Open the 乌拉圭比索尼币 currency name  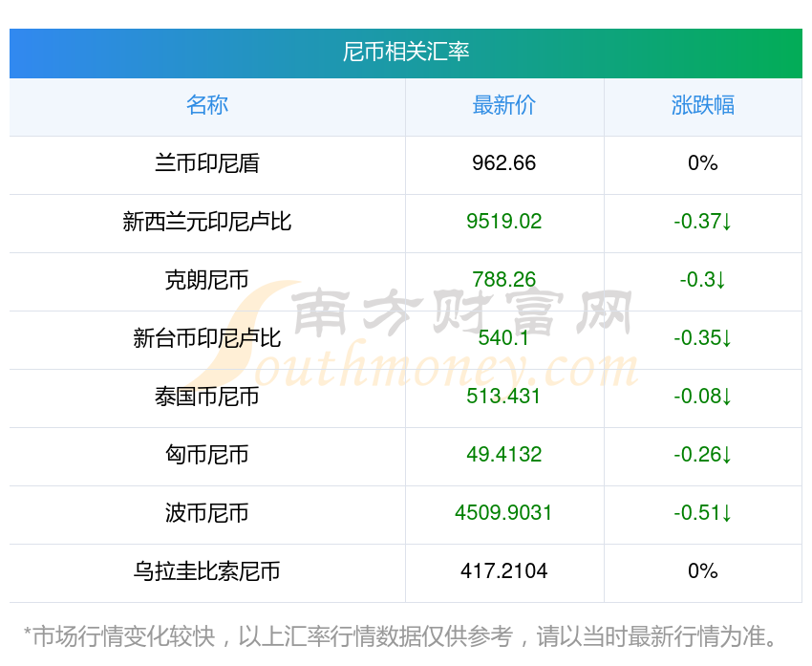pyautogui.click(x=207, y=571)
